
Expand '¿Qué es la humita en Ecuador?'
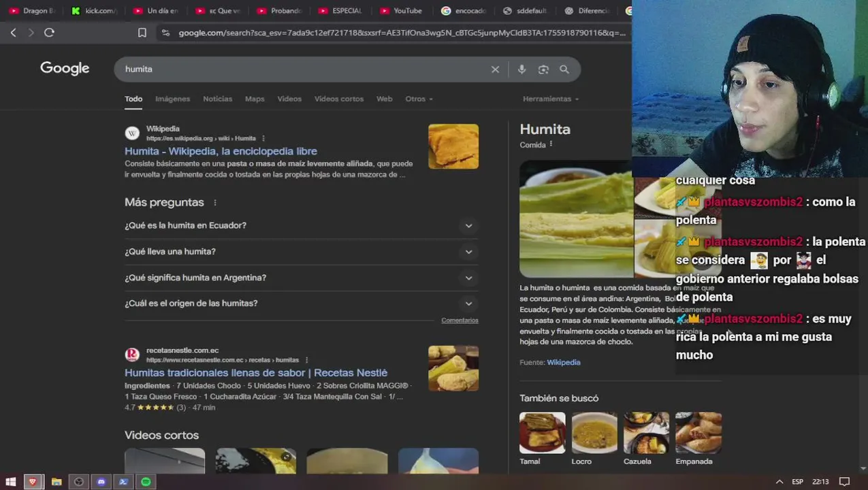click(301, 225)
